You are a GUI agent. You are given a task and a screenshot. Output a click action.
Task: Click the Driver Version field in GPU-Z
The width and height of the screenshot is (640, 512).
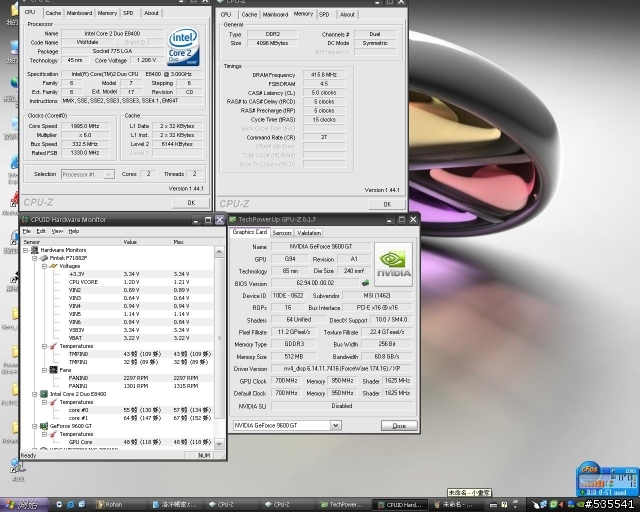point(342,368)
